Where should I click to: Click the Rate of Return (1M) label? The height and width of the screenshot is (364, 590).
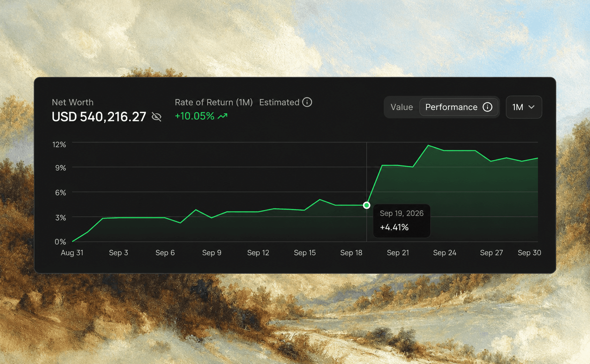tap(214, 102)
